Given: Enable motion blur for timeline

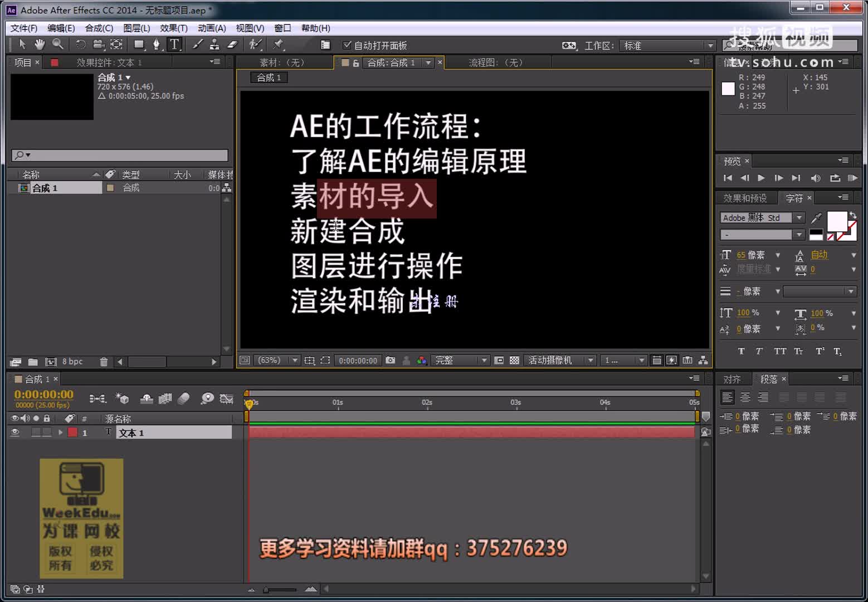Looking at the screenshot, I should coord(183,398).
